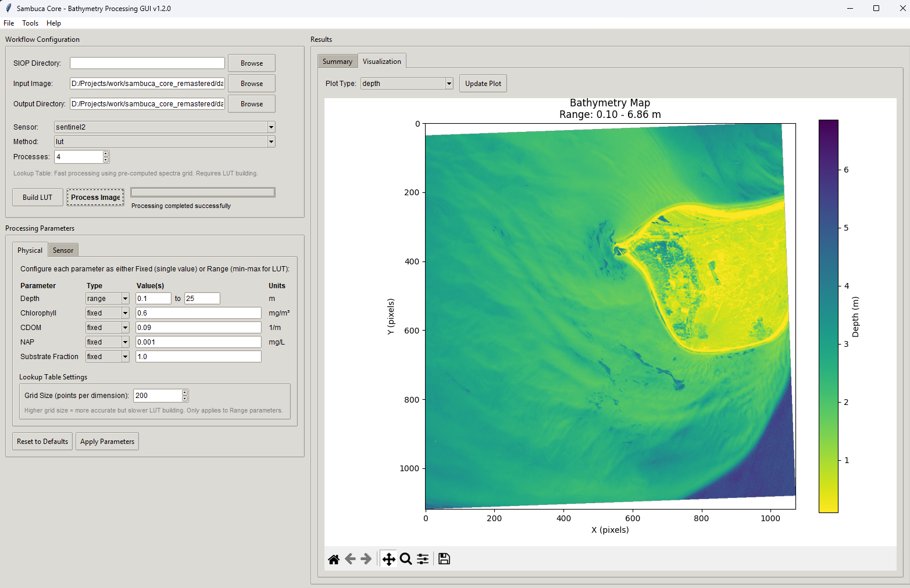
Task: Expand the Sensor dropdown showing sentinel2
Action: (271, 127)
